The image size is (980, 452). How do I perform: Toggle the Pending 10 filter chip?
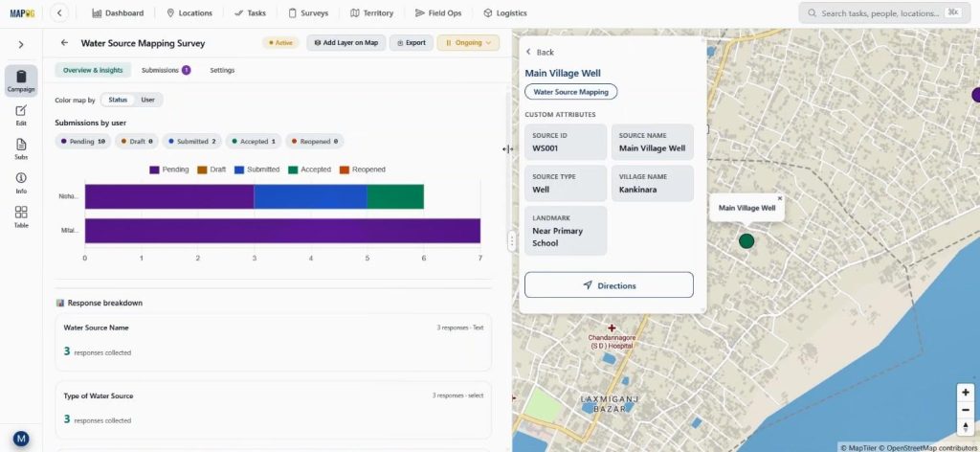pos(83,142)
